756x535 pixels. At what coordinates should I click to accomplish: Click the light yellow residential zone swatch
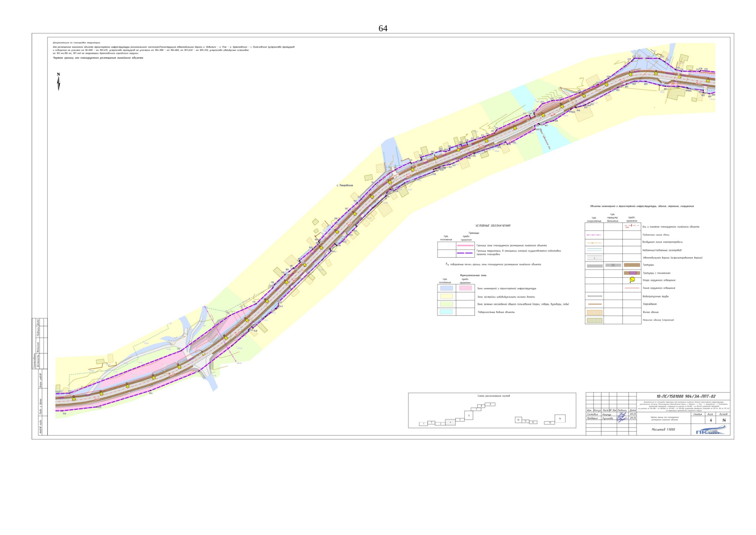[446, 296]
